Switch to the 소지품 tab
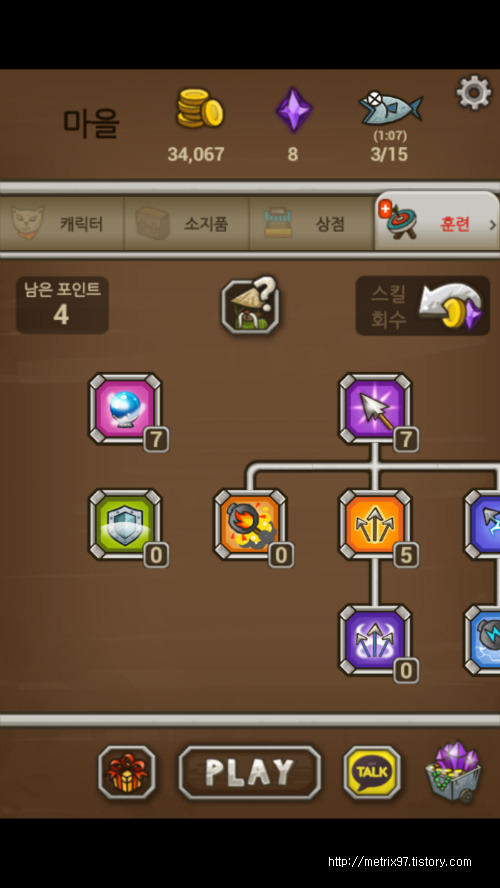Image resolution: width=500 pixels, height=888 pixels. (x=187, y=223)
